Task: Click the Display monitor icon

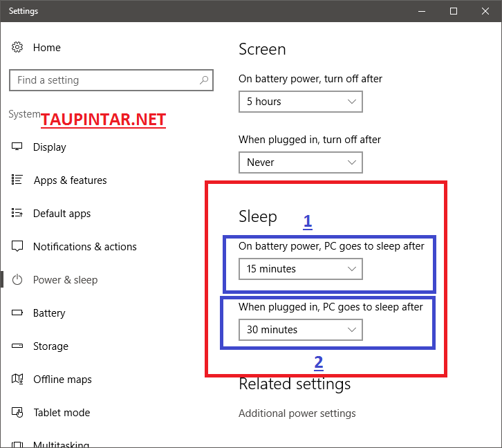Action: [x=17, y=147]
